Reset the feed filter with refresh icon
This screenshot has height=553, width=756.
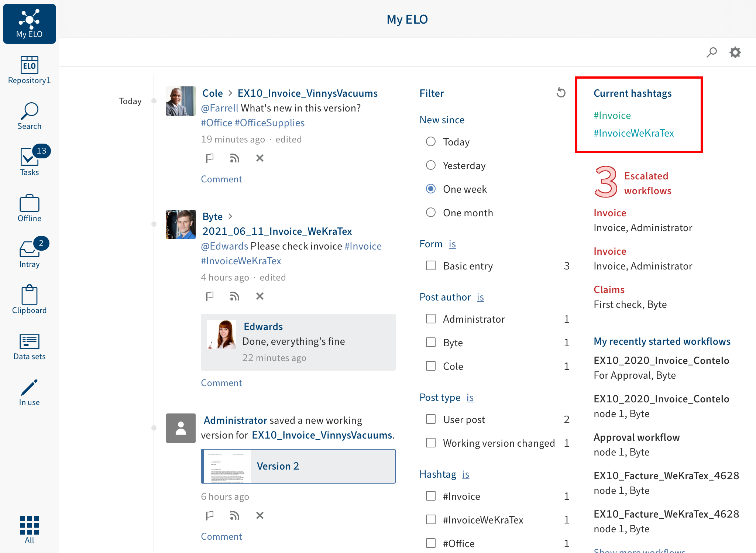[561, 93]
